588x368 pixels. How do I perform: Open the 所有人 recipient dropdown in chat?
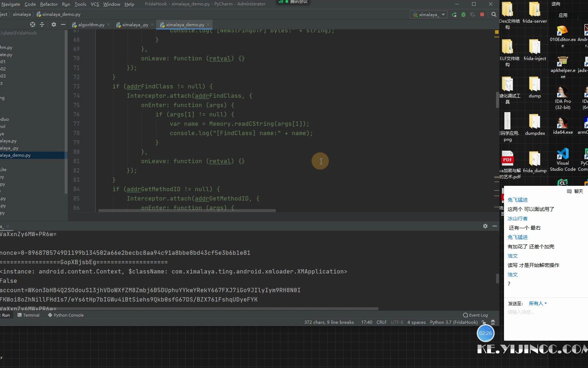click(538, 303)
